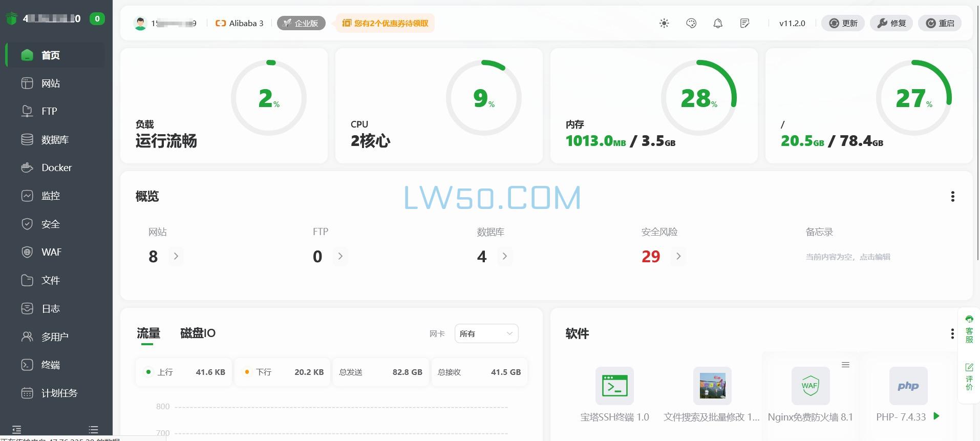Collapse the sidebar using bottom-left icon
The width and height of the screenshot is (980, 441).
[17, 429]
